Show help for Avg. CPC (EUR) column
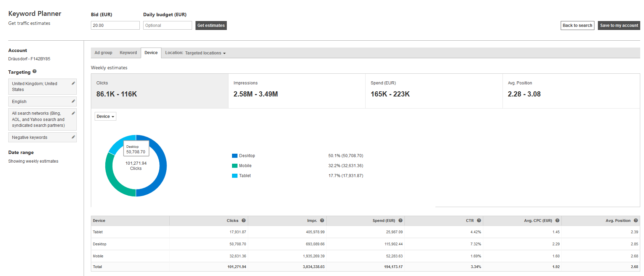The image size is (644, 276). click(557, 221)
